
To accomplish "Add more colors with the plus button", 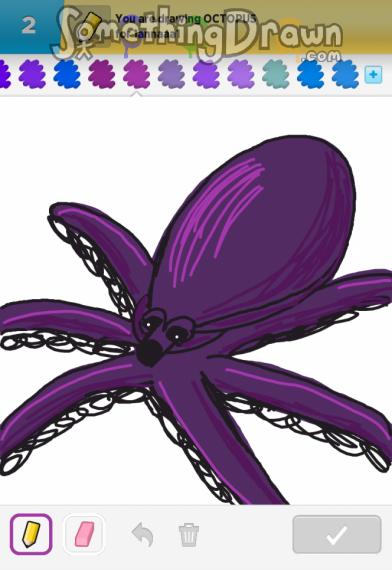I will 373,75.
